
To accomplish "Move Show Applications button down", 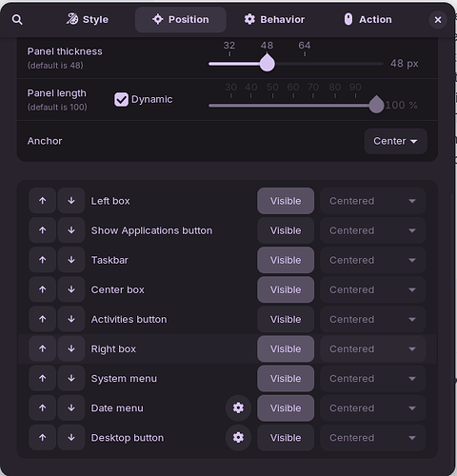I will click(71, 230).
